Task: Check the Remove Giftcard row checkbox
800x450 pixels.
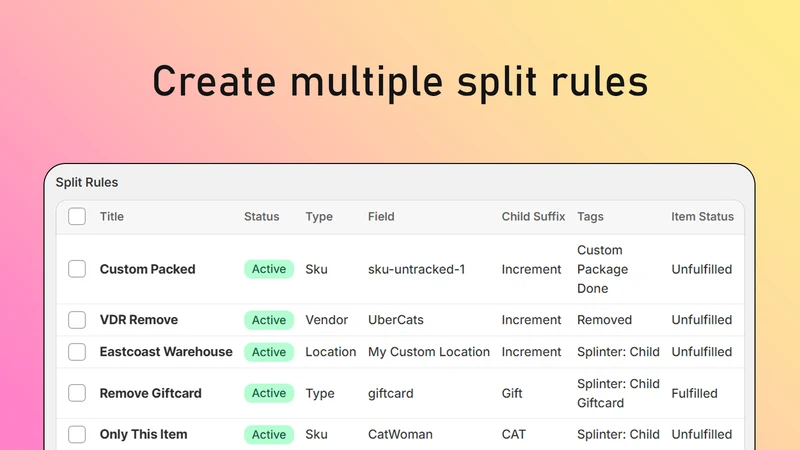Action: click(x=77, y=393)
